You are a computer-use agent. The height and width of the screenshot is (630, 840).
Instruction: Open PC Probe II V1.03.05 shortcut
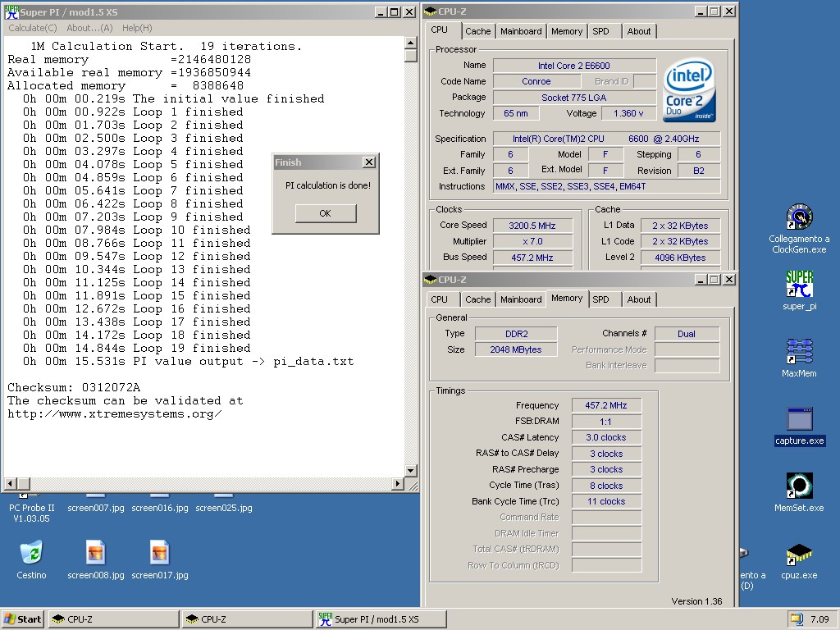(32, 513)
